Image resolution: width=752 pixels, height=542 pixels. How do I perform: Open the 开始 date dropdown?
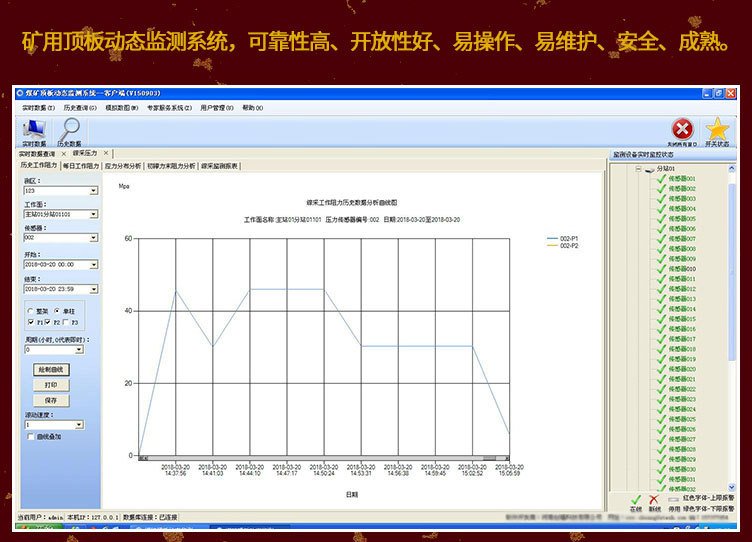pyautogui.click(x=94, y=264)
